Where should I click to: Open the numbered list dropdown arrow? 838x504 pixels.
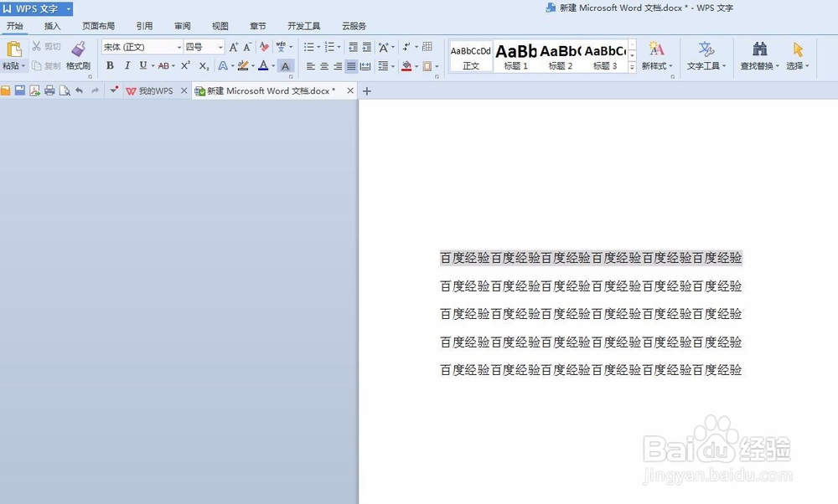[339, 47]
